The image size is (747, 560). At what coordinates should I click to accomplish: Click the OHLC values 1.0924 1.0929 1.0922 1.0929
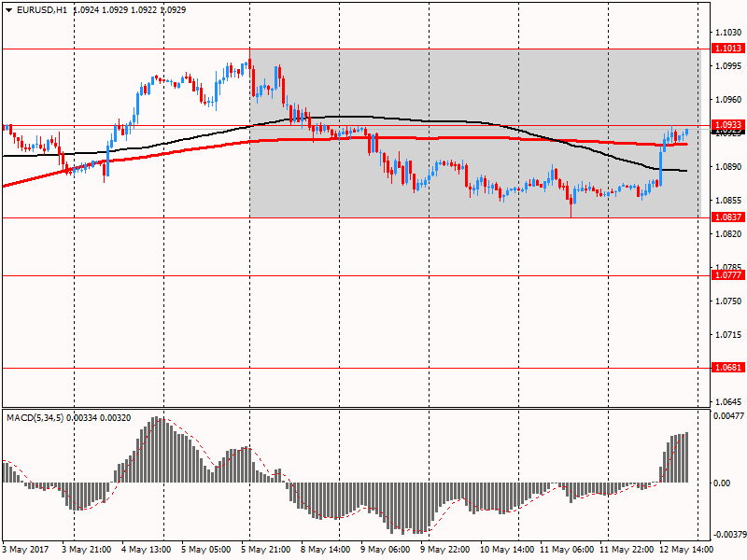click(x=130, y=10)
